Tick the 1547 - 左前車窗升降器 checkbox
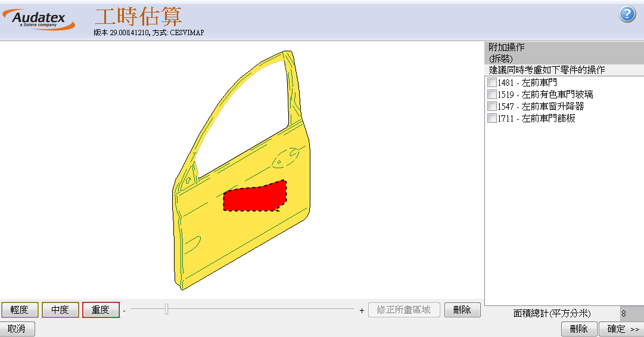 (492, 106)
